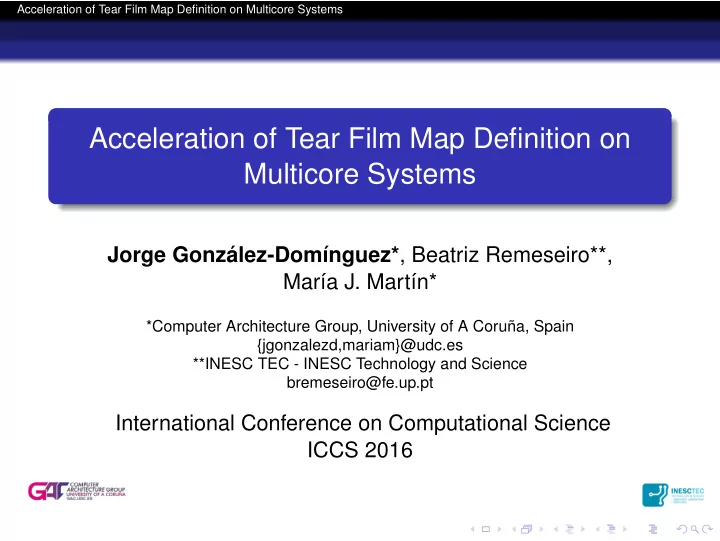Screen dimensions: 720x541
Task: Select author name 'María J. Martín'
Action: [x=356, y=282]
